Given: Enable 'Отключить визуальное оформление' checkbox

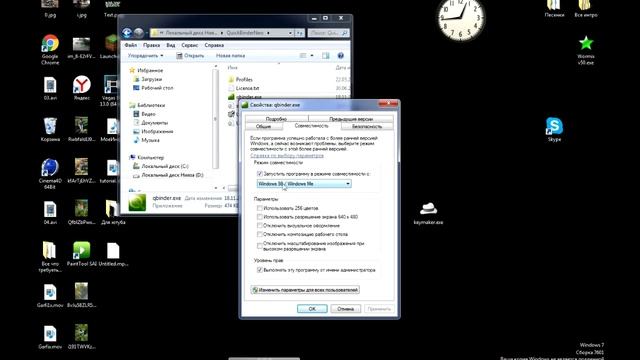Looking at the screenshot, I should click(260, 225).
